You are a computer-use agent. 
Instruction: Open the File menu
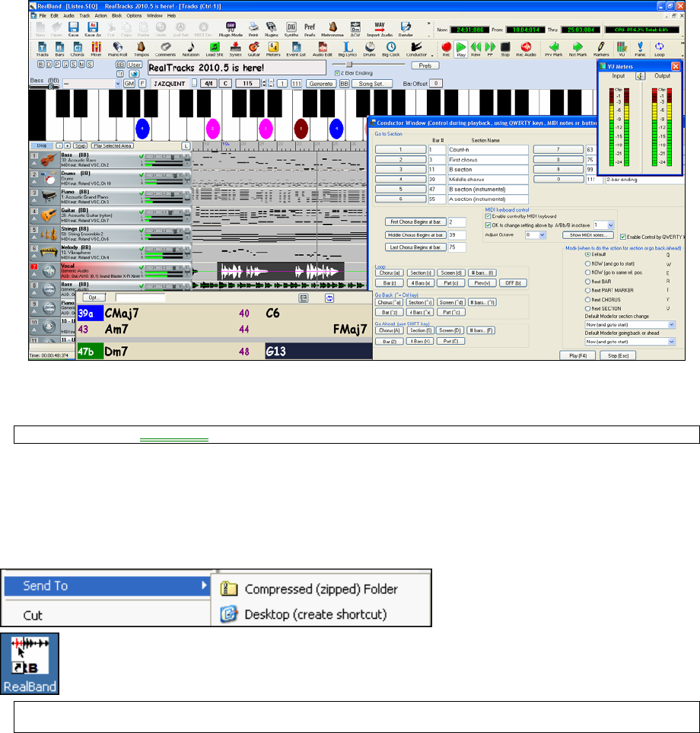click(x=43, y=15)
